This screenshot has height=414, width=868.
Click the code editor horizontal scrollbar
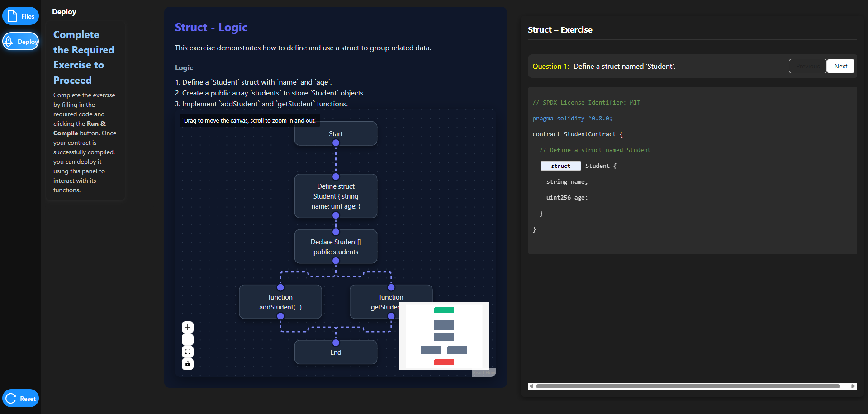coord(688,386)
